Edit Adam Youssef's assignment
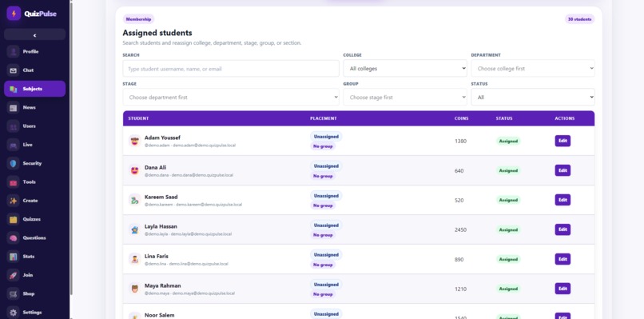 (x=563, y=141)
